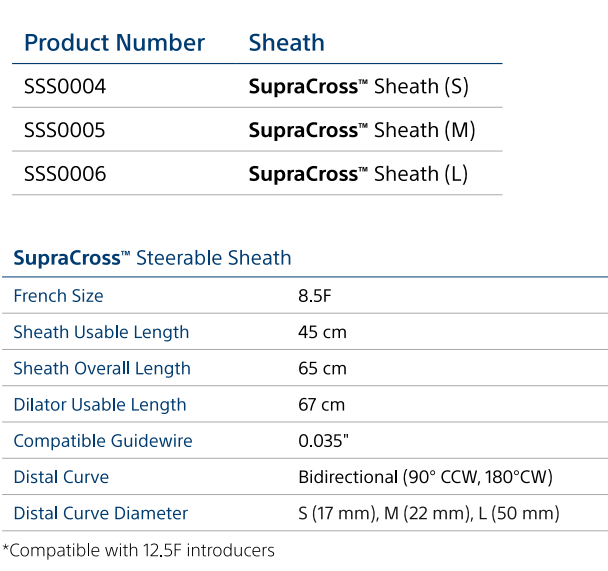Select product number SSS0006
The image size is (608, 571).
pos(65,175)
